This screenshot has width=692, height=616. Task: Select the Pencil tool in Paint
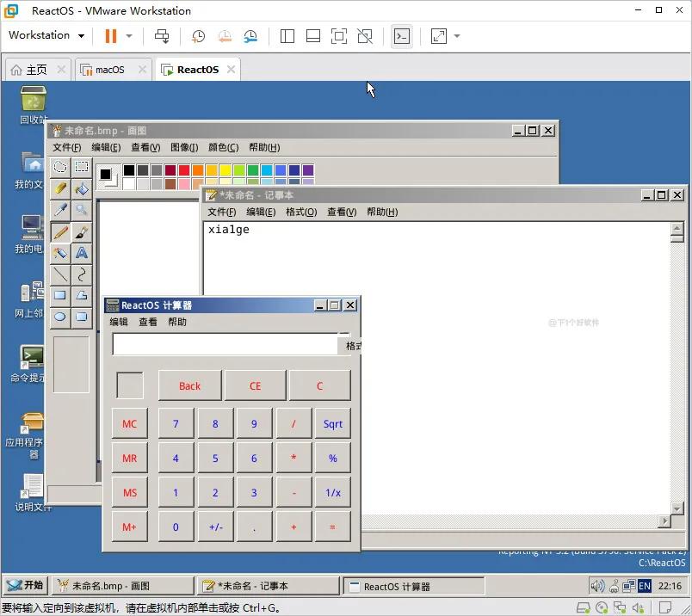[x=60, y=231]
